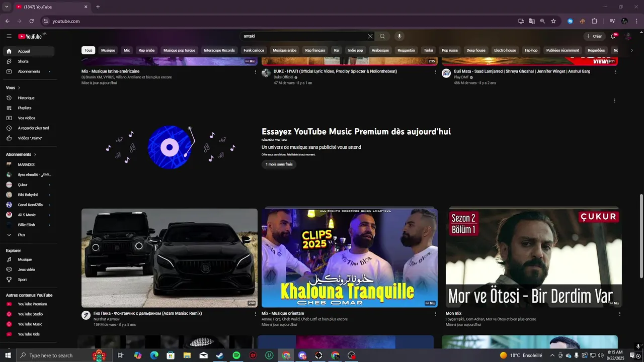Click the browser address bar
The height and width of the screenshot is (362, 644).
coord(282,21)
